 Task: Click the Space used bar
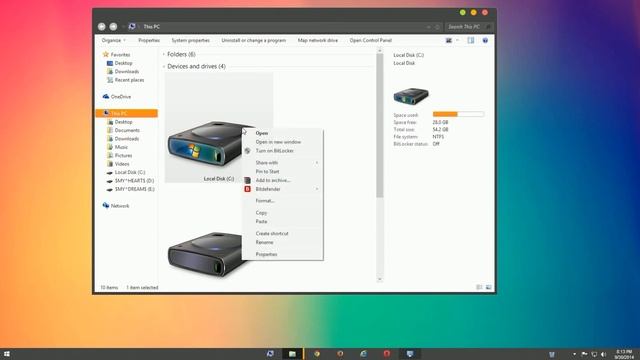pyautogui.click(x=458, y=115)
